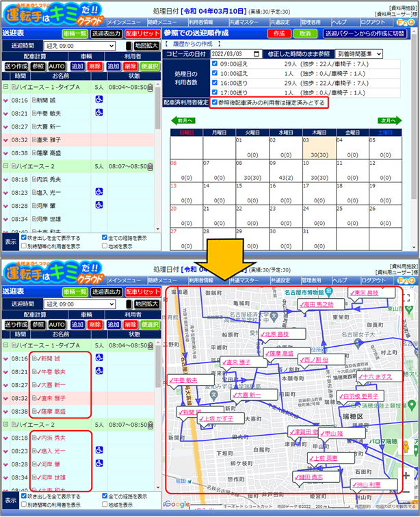Image resolution: width=420 pixels, height=517 pixels.
Task: Select calendar day 03 showing 30(30)
Action: click(x=319, y=148)
